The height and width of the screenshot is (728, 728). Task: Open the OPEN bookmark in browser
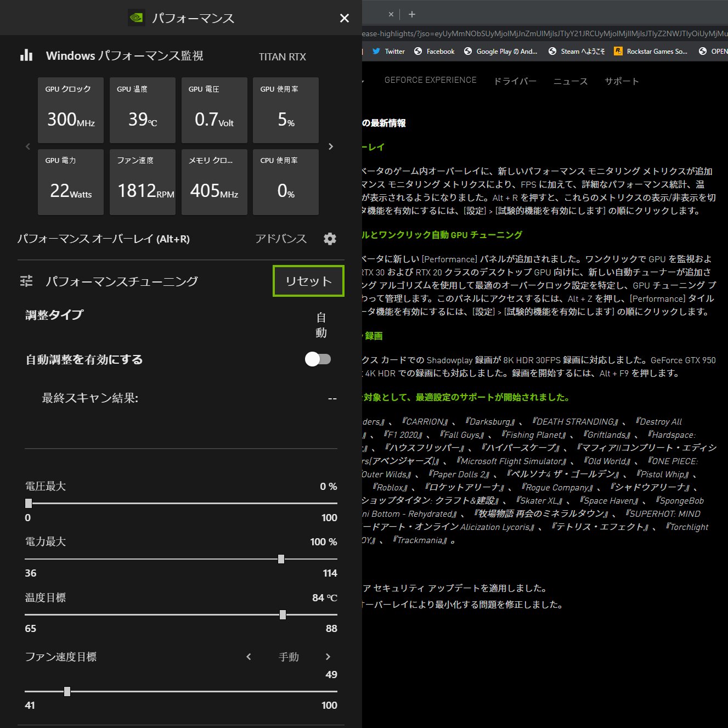[x=713, y=51]
